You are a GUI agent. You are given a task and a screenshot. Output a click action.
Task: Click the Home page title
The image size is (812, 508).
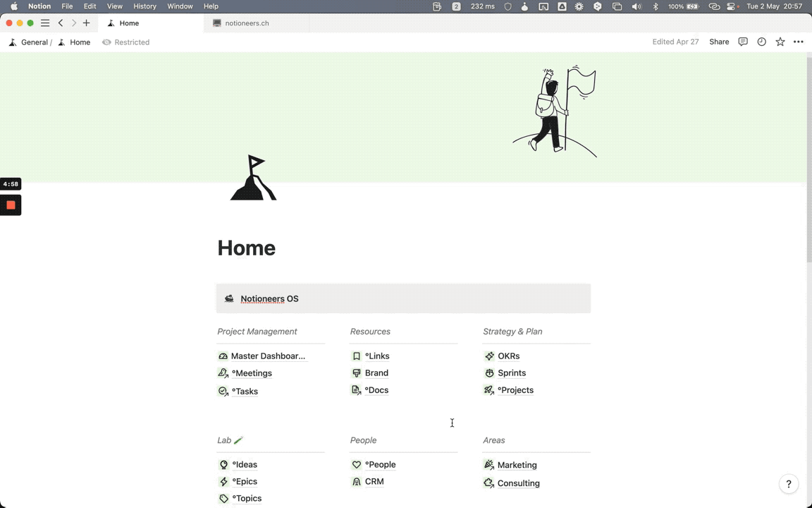tap(247, 248)
